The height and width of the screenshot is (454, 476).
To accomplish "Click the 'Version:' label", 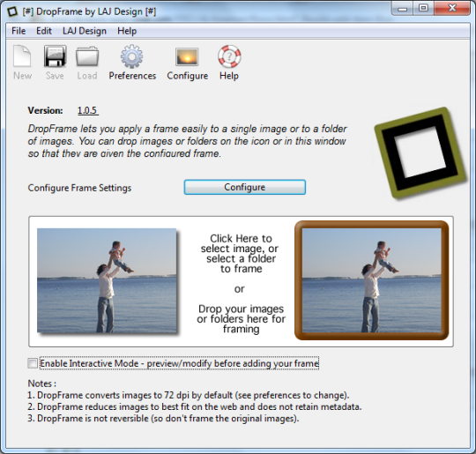I will 45,110.
